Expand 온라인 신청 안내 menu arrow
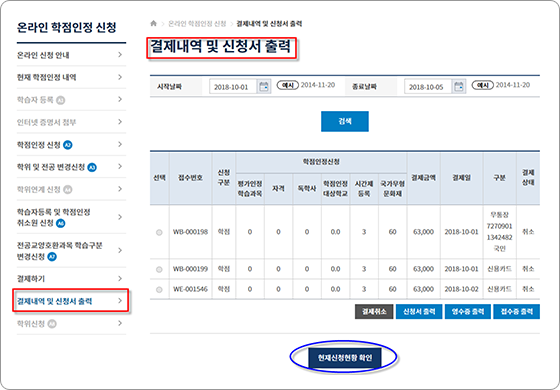 [120, 55]
